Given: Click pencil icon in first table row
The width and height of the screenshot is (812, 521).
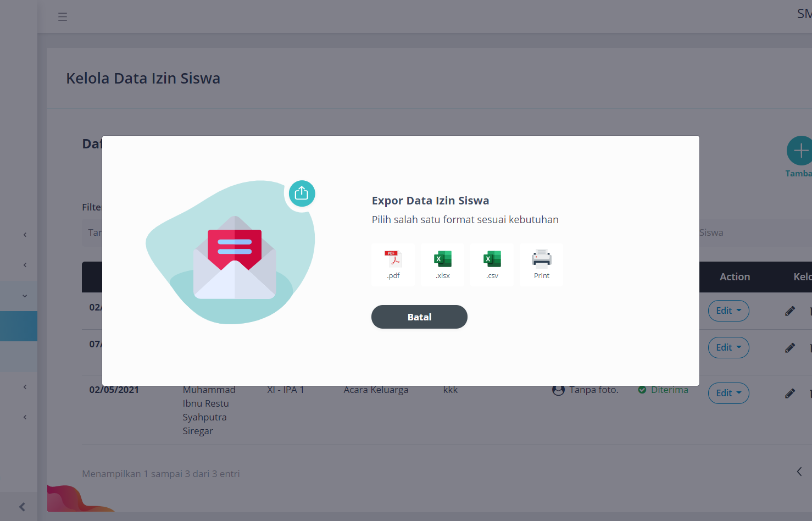Looking at the screenshot, I should [789, 311].
